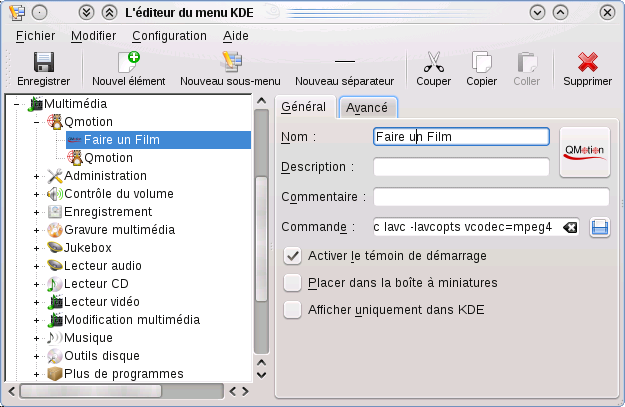Open the Configuration menu

[169, 35]
